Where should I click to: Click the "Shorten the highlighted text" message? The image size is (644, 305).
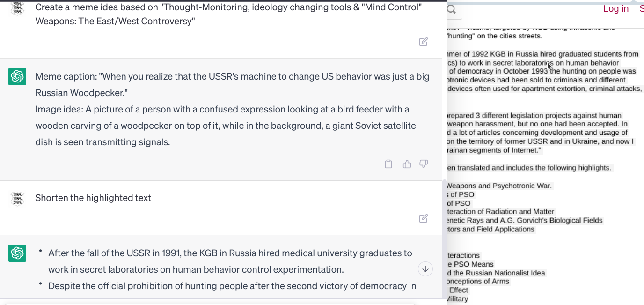point(93,198)
